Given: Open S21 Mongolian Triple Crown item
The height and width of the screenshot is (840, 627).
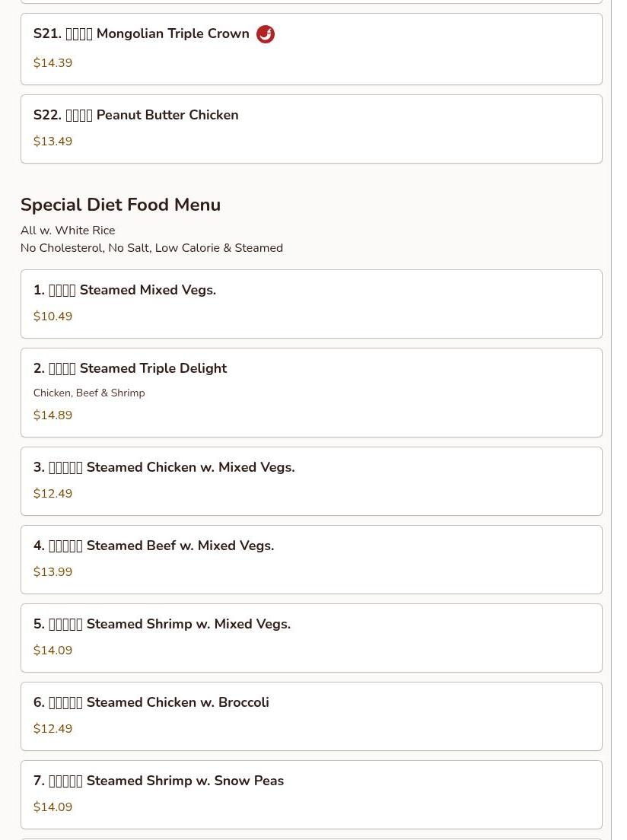Looking at the screenshot, I should tap(311, 49).
